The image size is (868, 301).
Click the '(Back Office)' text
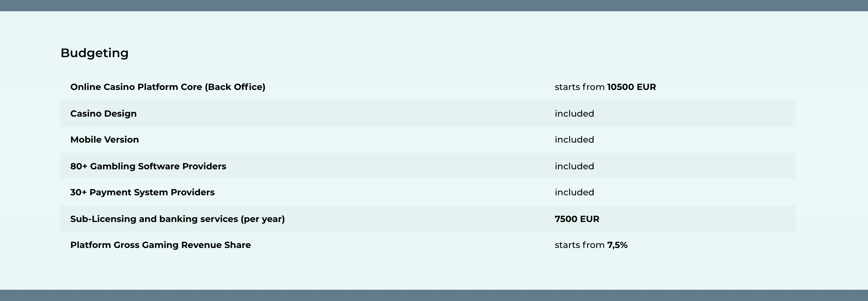pos(235,87)
